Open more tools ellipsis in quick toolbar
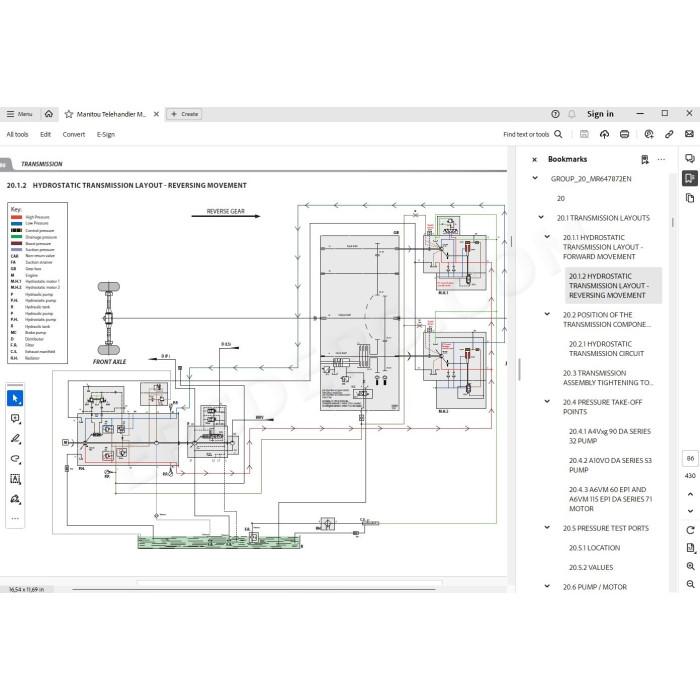This screenshot has height=700, width=700. point(15,519)
